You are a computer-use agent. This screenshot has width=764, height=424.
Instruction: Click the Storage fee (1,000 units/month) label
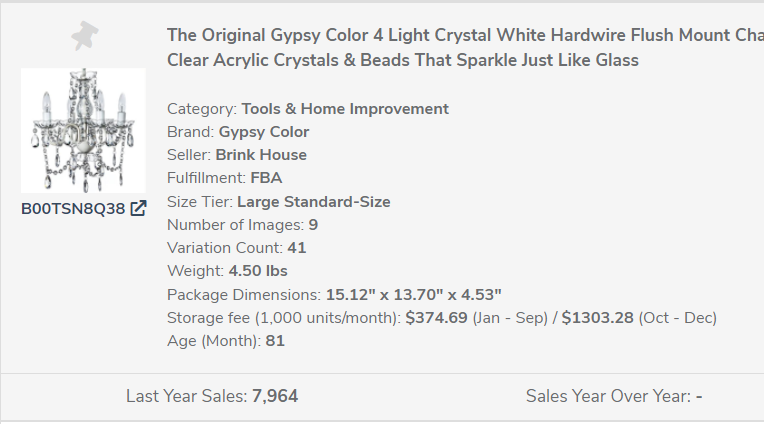(284, 318)
